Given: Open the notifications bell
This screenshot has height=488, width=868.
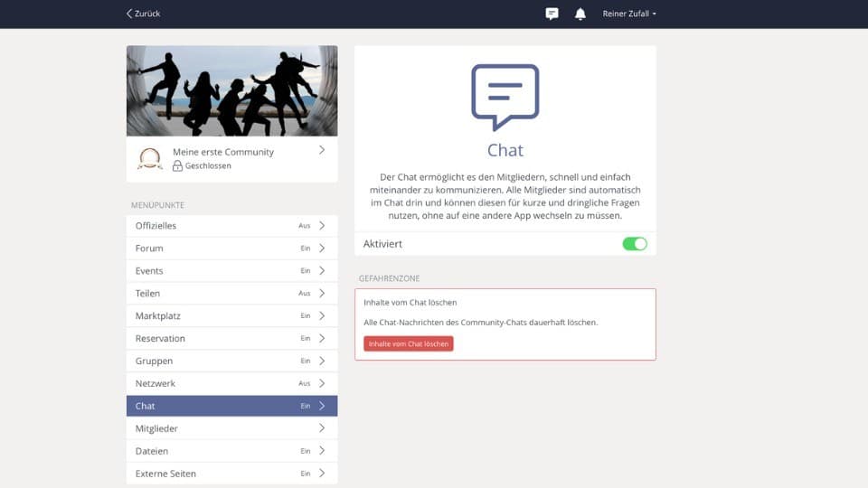Looking at the screenshot, I should [580, 14].
